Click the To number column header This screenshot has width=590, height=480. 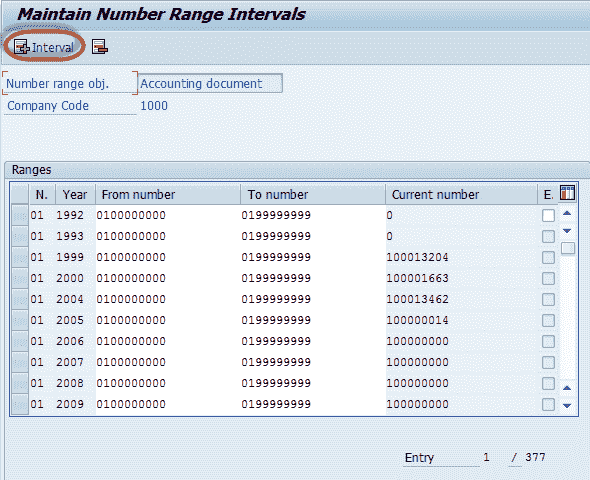tap(313, 194)
